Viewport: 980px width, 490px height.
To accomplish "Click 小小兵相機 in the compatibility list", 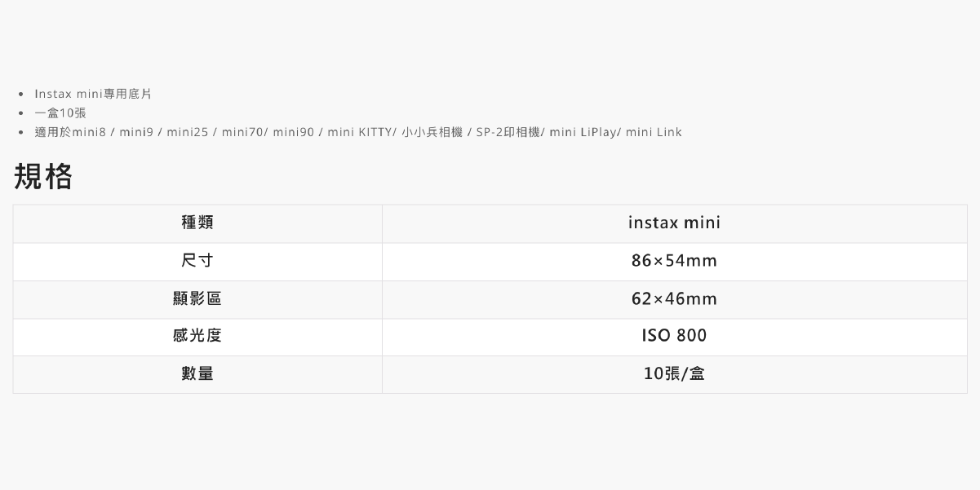I will (432, 132).
